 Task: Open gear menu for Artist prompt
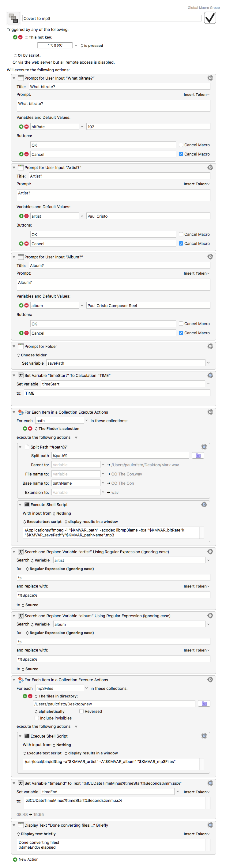pos(210,167)
